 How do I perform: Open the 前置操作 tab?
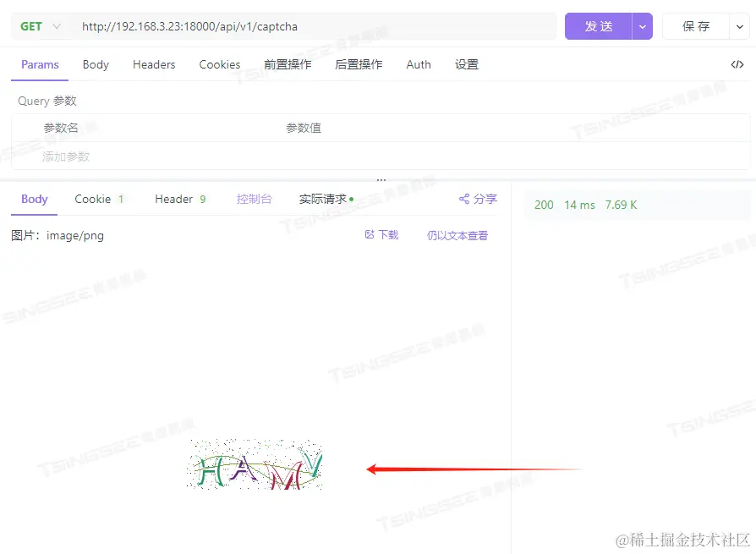(288, 64)
